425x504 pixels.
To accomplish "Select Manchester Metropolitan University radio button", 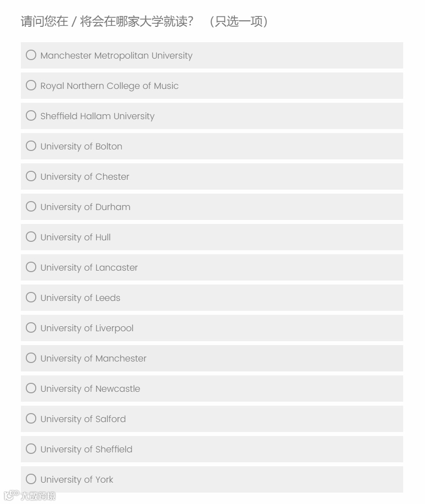I will (x=31, y=55).
